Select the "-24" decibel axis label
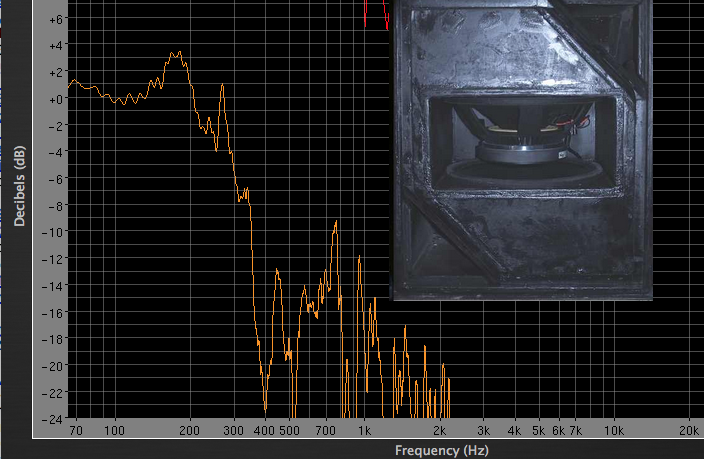This screenshot has height=459, width=704. pos(53,419)
